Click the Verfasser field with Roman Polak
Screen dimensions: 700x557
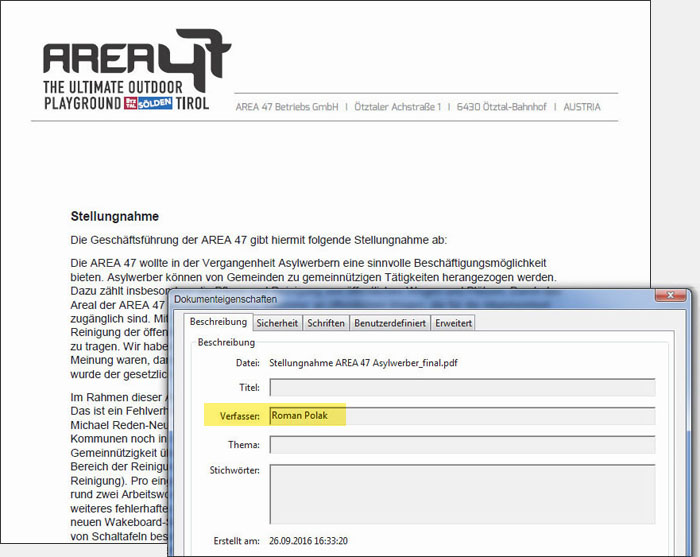point(462,416)
